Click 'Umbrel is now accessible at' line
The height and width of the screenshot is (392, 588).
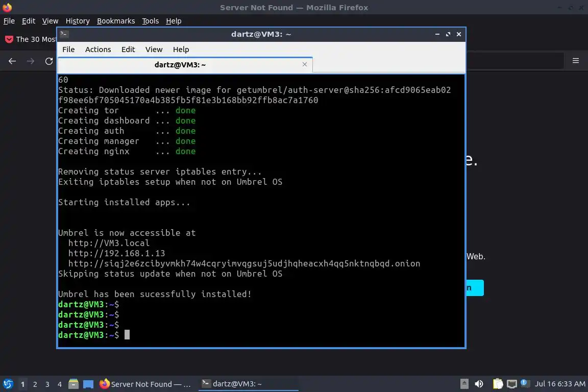[x=127, y=233]
